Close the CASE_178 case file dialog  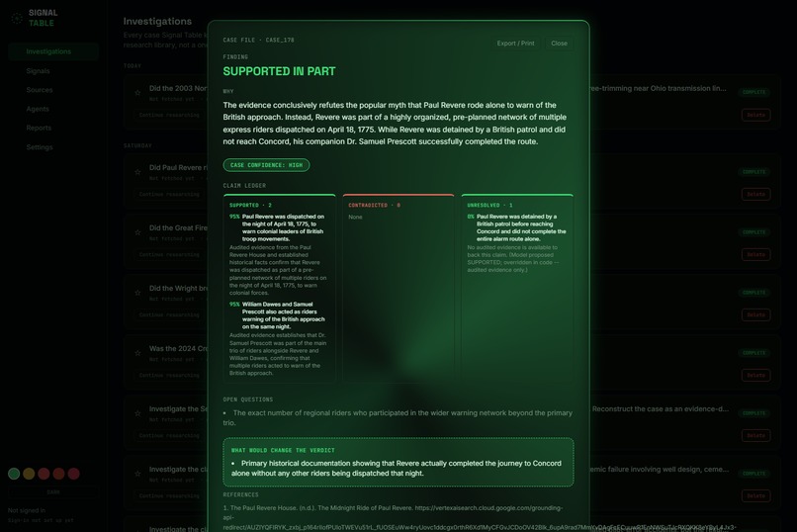click(559, 44)
